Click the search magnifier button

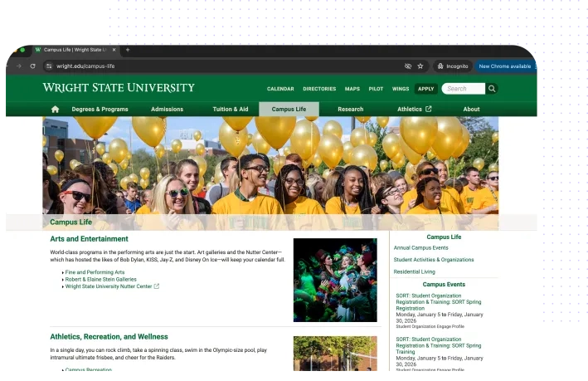pos(492,89)
